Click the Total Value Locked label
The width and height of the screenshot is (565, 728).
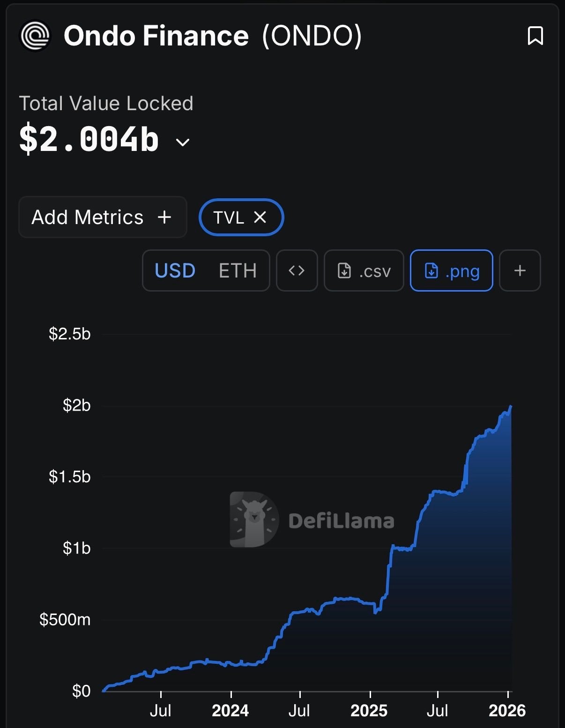tap(106, 103)
